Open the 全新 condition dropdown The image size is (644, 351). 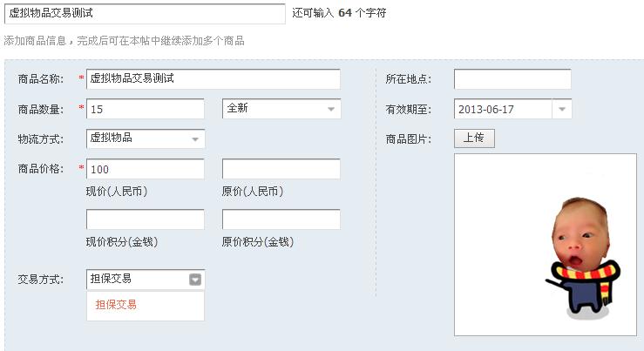(281, 109)
